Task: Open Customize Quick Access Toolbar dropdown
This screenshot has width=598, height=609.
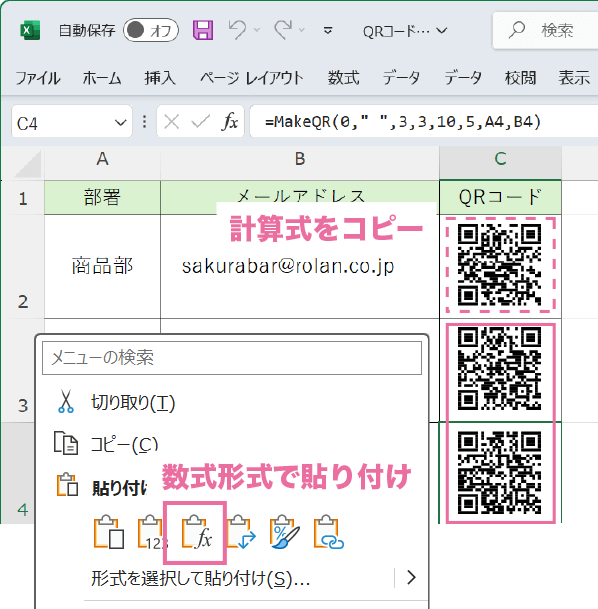Action: [328, 30]
